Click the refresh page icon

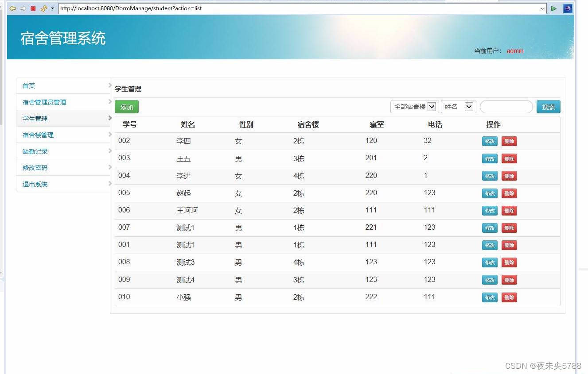pos(43,8)
